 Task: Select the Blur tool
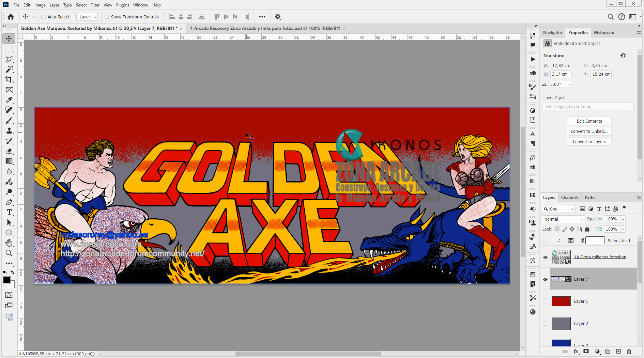tap(9, 171)
